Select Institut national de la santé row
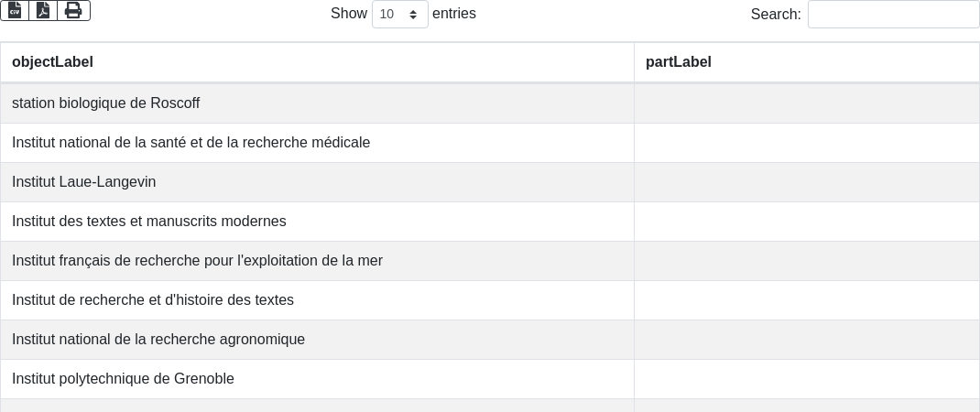 [x=490, y=143]
